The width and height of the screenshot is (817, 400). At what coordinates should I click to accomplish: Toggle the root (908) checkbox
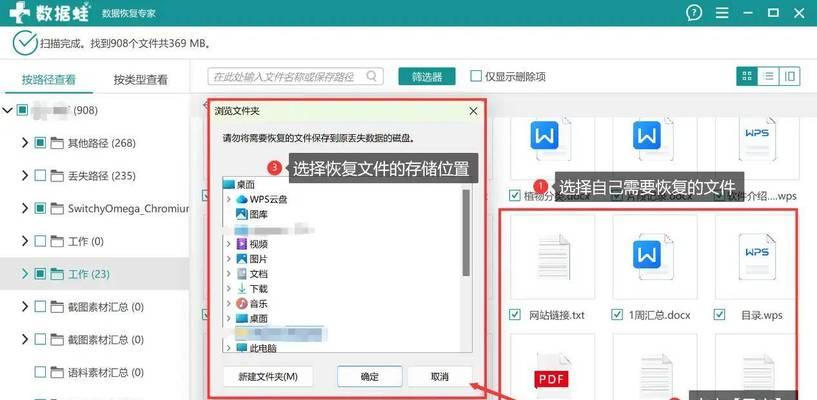[22, 110]
